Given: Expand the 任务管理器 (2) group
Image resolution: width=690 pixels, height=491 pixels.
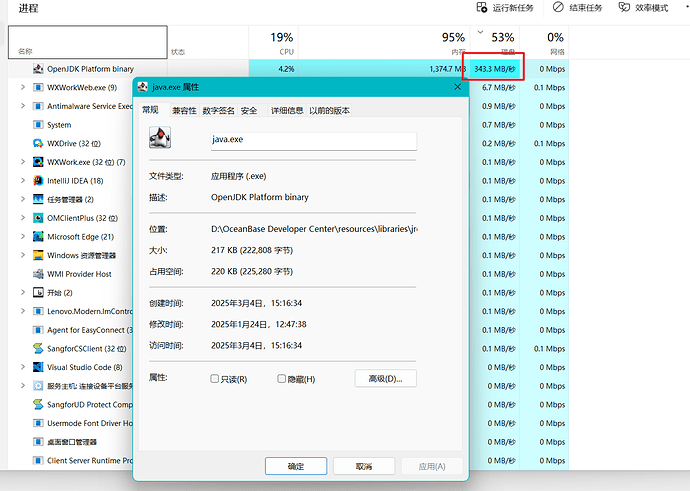Looking at the screenshot, I should 23,199.
